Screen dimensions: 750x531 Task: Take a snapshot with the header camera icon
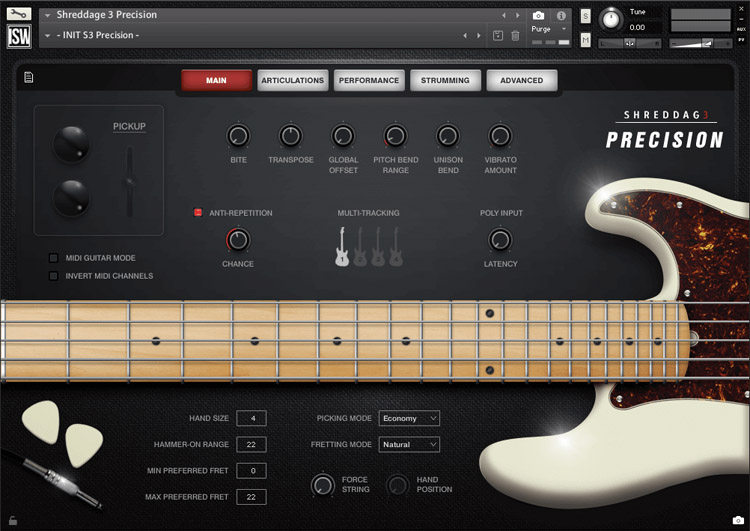coord(538,16)
